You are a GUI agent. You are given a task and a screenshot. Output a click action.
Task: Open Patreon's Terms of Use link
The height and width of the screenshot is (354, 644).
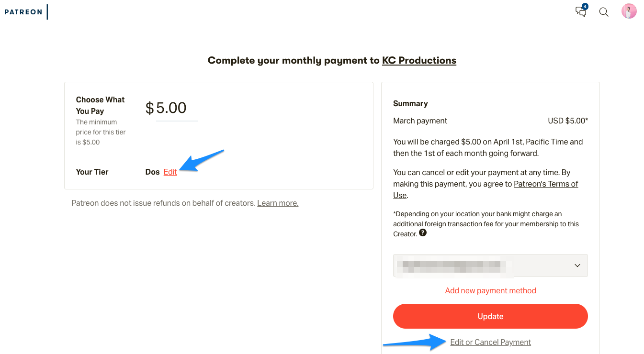486,189
